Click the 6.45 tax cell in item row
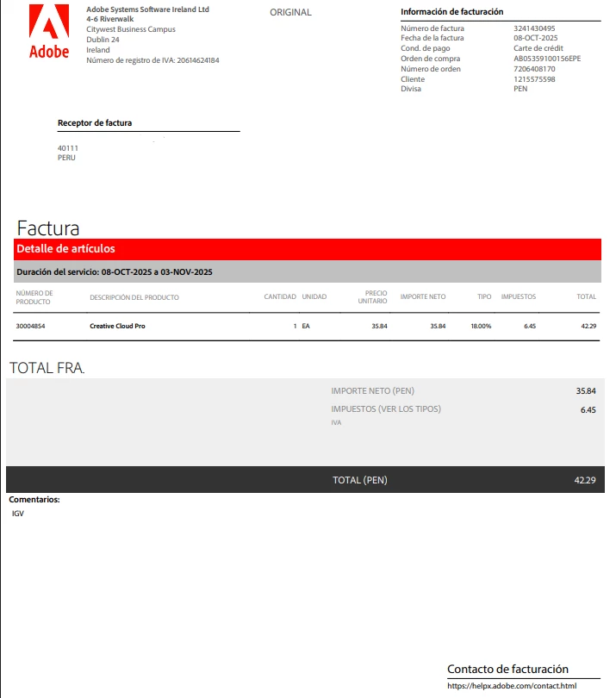This screenshot has height=698, width=616. pyautogui.click(x=530, y=327)
